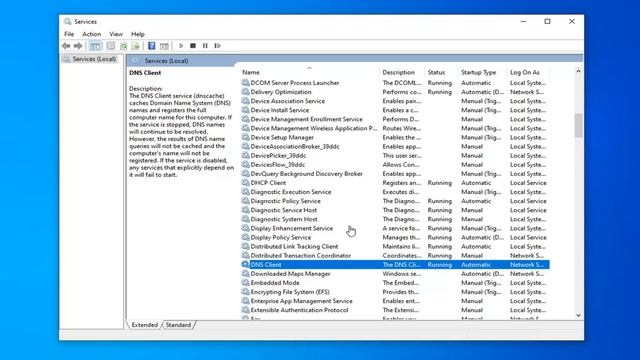The height and width of the screenshot is (360, 640).
Task: Open the Action menu
Action: pyautogui.click(x=91, y=34)
